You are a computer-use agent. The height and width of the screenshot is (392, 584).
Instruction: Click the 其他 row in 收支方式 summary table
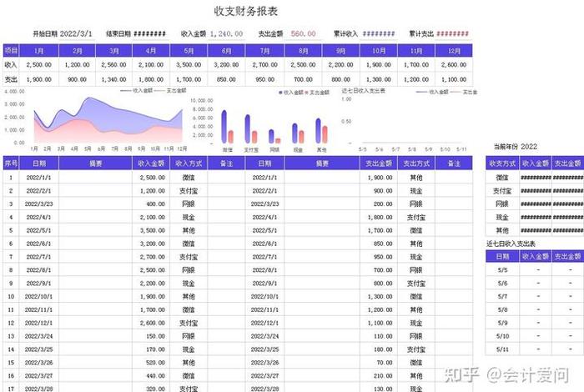click(535, 230)
